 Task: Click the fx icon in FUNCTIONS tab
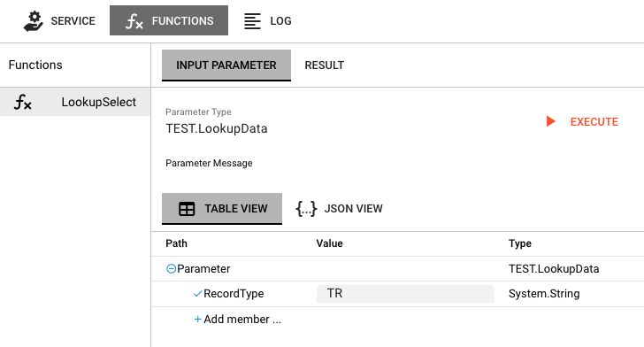click(x=134, y=21)
